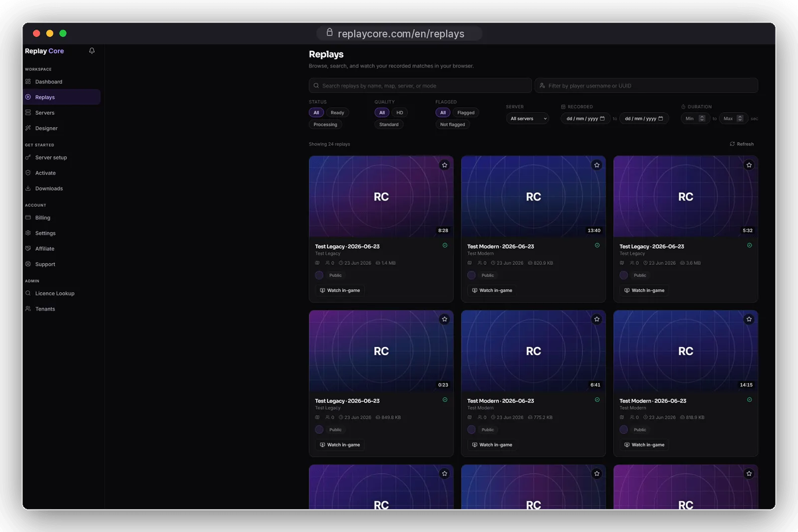Star the Test Legacy replay lasting 5:32
798x532 pixels.
pyautogui.click(x=749, y=165)
